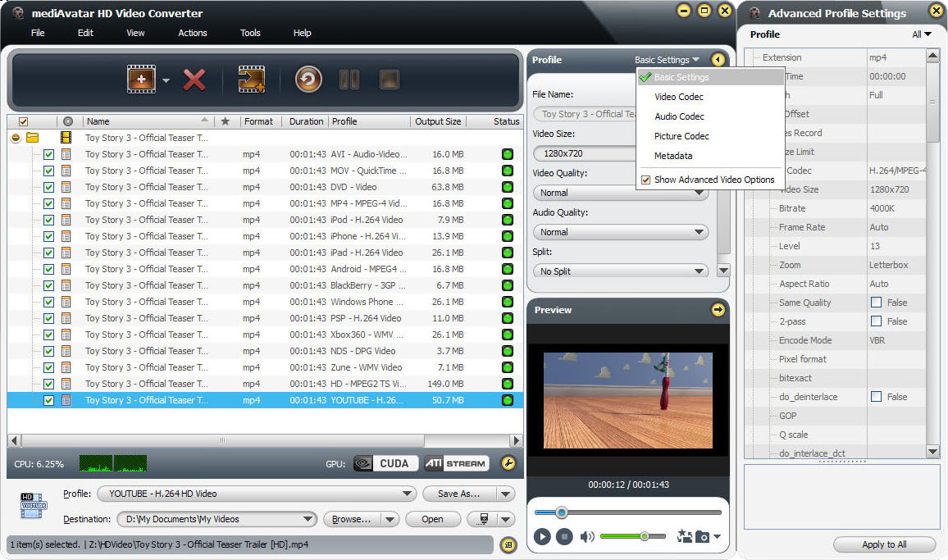Click the Browse... button
Image resolution: width=948 pixels, height=560 pixels.
[352, 519]
